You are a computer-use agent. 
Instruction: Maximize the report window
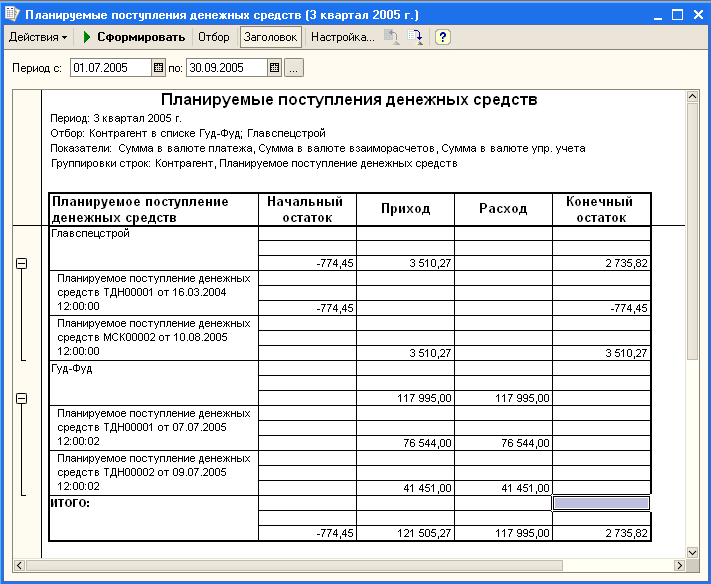point(677,15)
